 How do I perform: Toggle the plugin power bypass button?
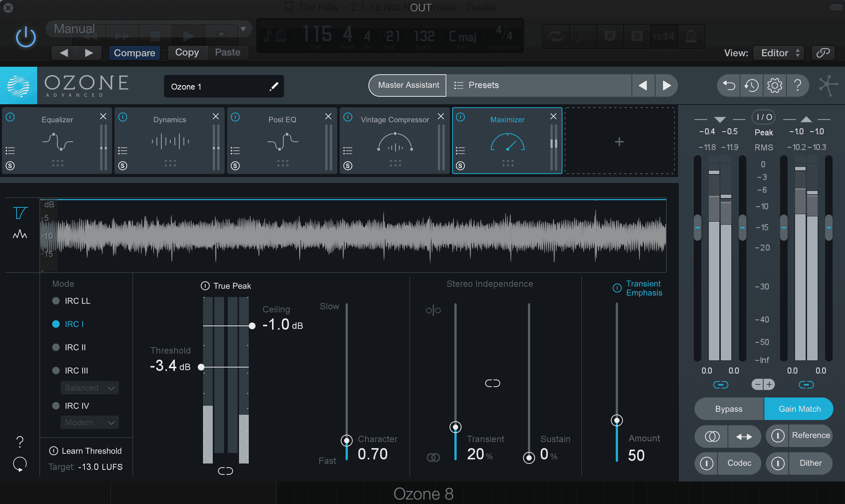[26, 37]
